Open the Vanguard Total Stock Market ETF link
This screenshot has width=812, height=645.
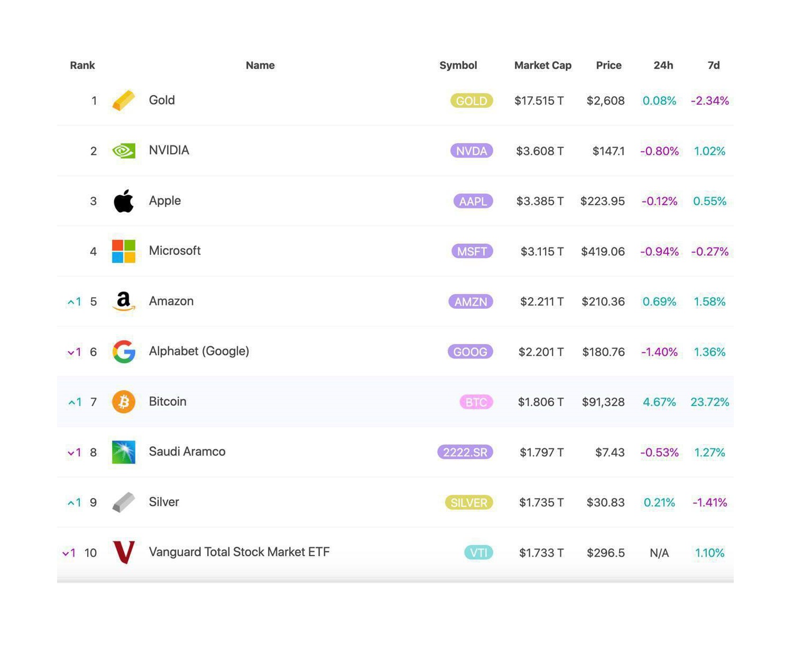pyautogui.click(x=239, y=552)
